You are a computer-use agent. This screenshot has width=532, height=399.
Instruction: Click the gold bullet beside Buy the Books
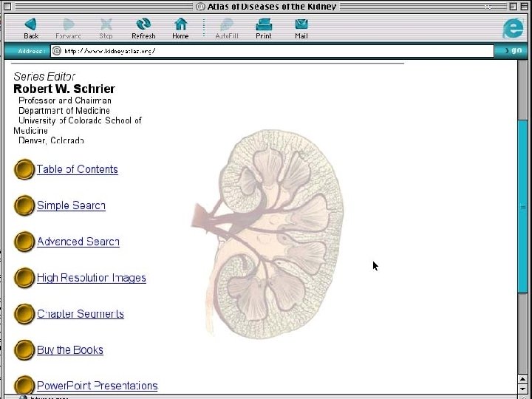tap(24, 349)
